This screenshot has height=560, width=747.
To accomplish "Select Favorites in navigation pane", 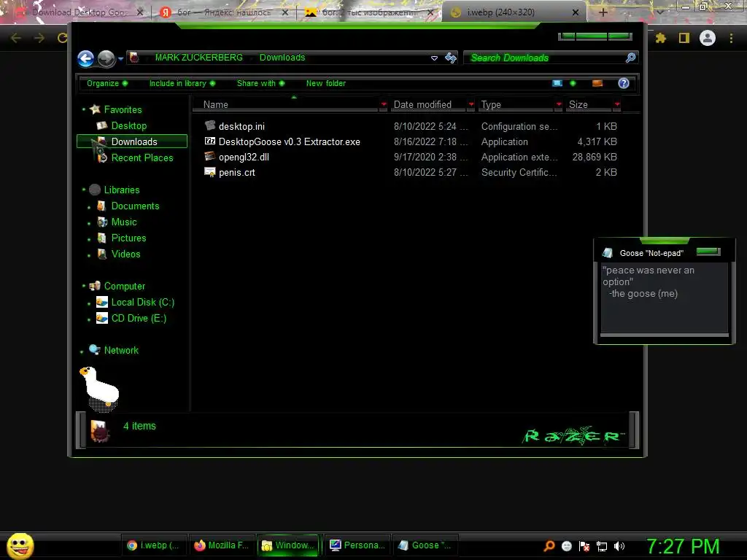I will click(123, 109).
